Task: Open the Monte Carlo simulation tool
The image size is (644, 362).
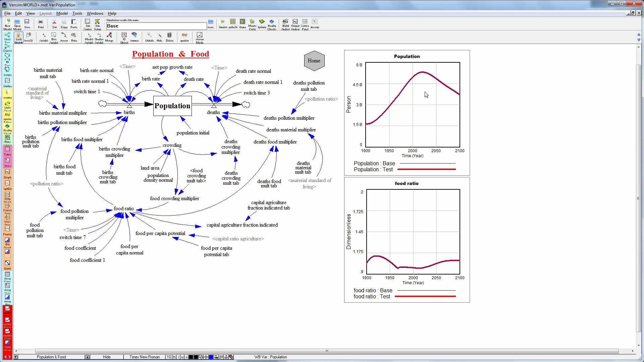Action: point(252,23)
